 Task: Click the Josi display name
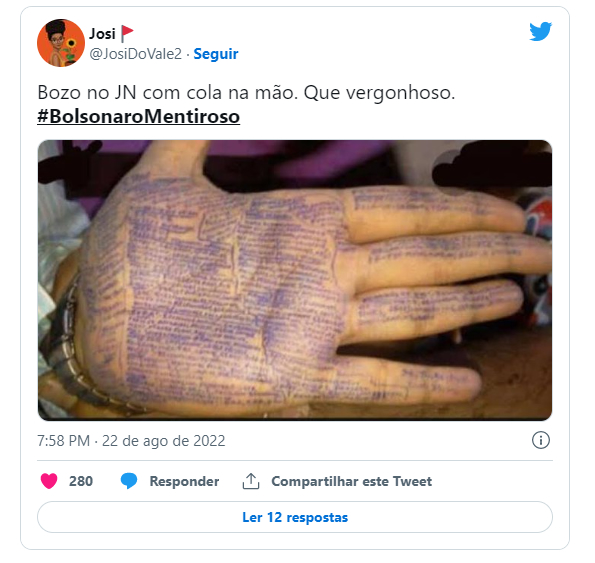tap(102, 34)
